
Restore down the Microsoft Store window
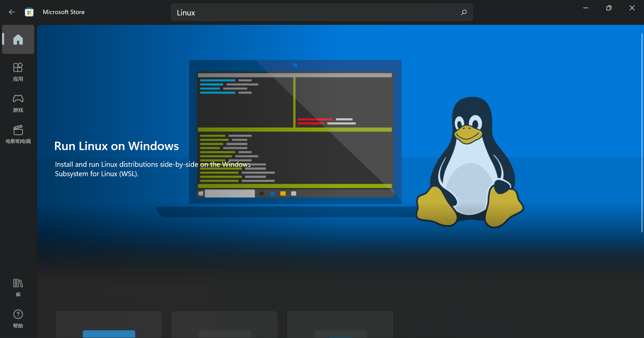[609, 8]
